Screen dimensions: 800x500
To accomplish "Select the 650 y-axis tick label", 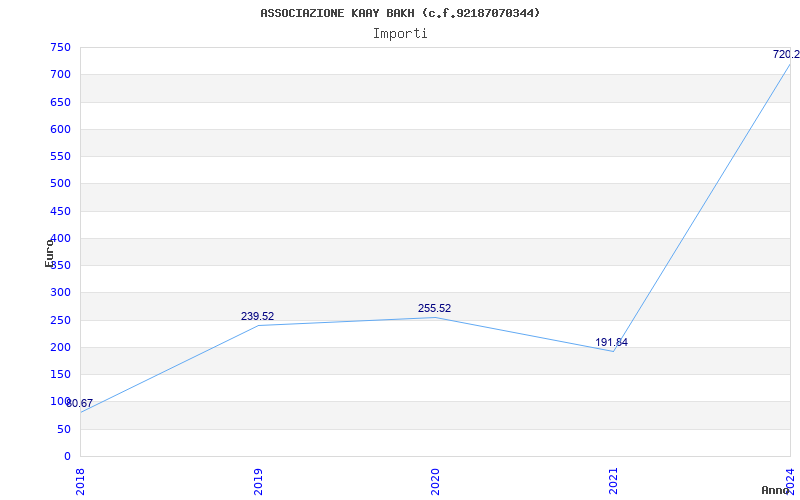I will point(60,102).
